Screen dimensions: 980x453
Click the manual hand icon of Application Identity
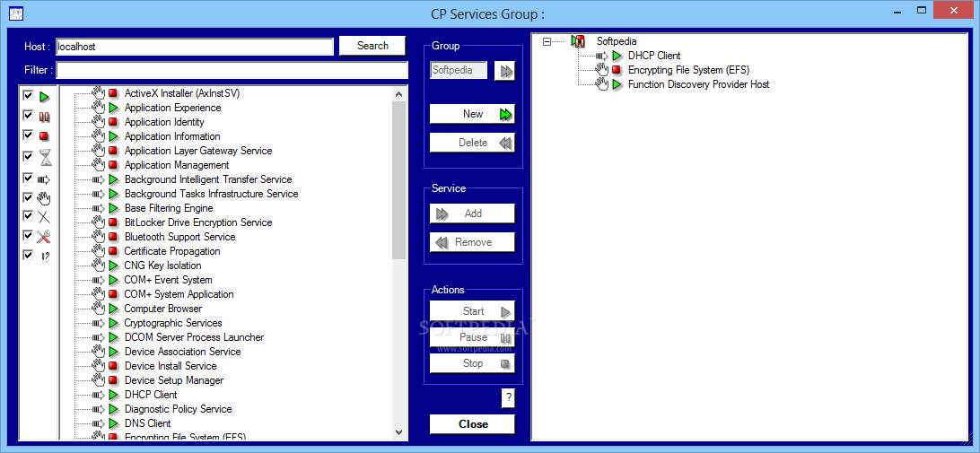(x=98, y=122)
